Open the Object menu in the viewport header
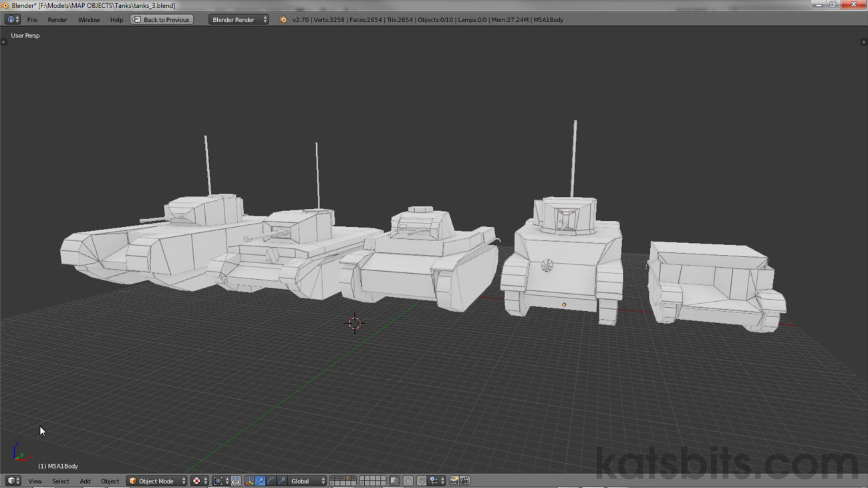The width and height of the screenshot is (868, 488). [110, 481]
